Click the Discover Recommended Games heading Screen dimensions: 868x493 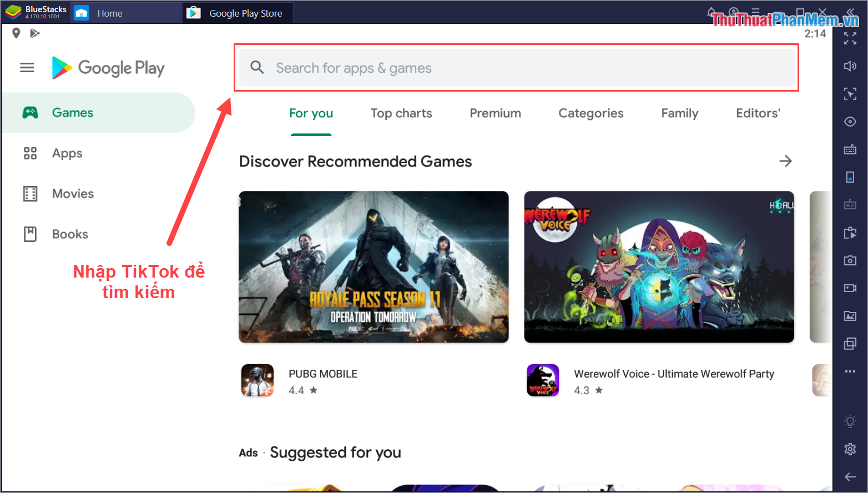(355, 162)
